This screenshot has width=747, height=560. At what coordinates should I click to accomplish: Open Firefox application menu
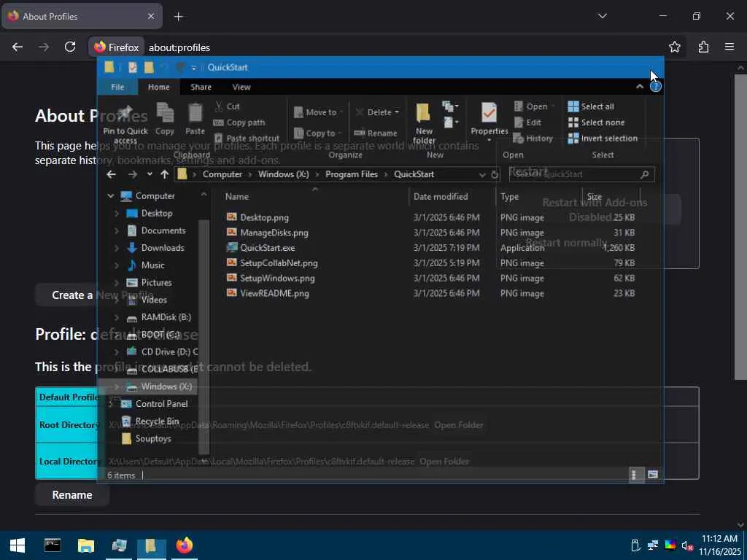tap(729, 47)
